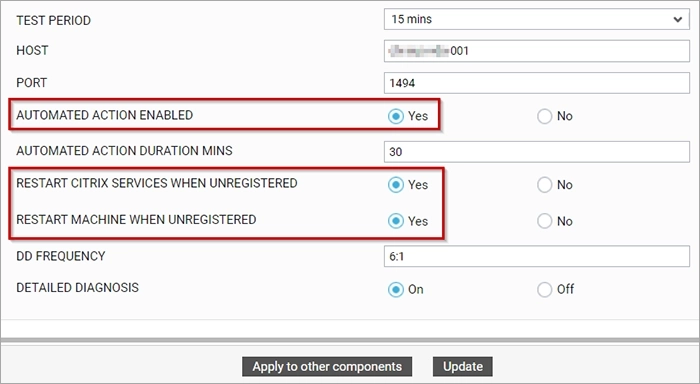This screenshot has width=700, height=384.
Task: Click the TEST PERIOD label text
Action: [54, 21]
